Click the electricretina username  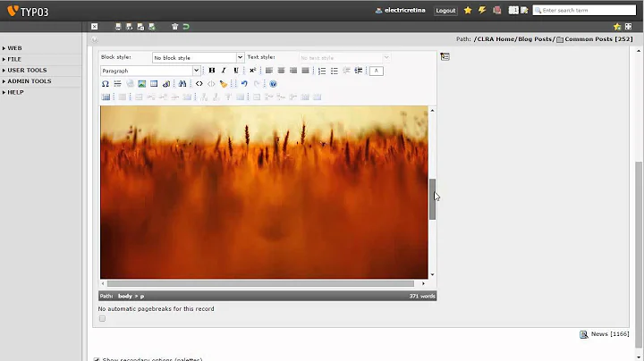[404, 10]
